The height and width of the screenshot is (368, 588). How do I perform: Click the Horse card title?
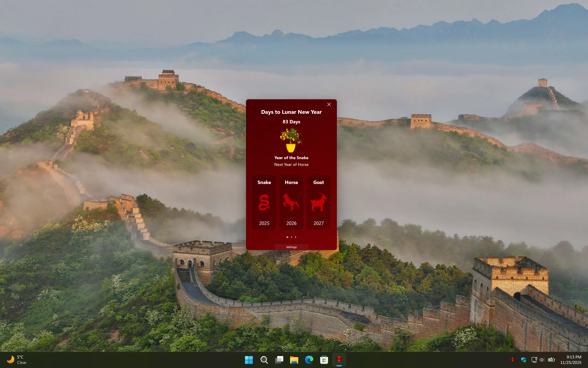click(x=291, y=182)
